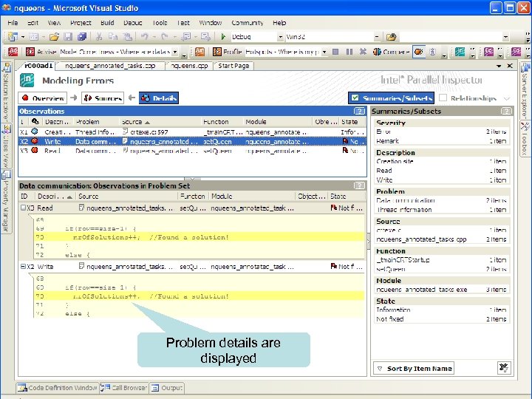Click the Cut scissors icon
Image resolution: width=532 pixels, height=399 pixels.
tap(99, 37)
